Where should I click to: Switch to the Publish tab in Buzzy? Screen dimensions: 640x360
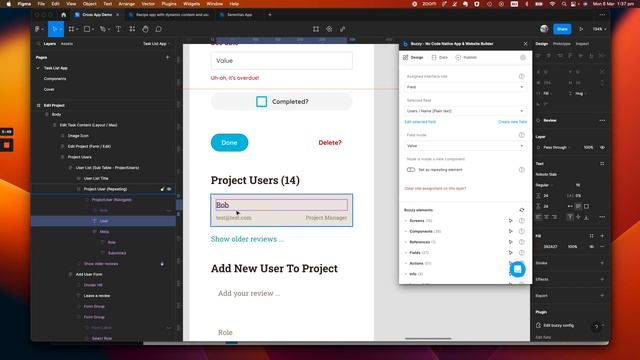click(466, 58)
